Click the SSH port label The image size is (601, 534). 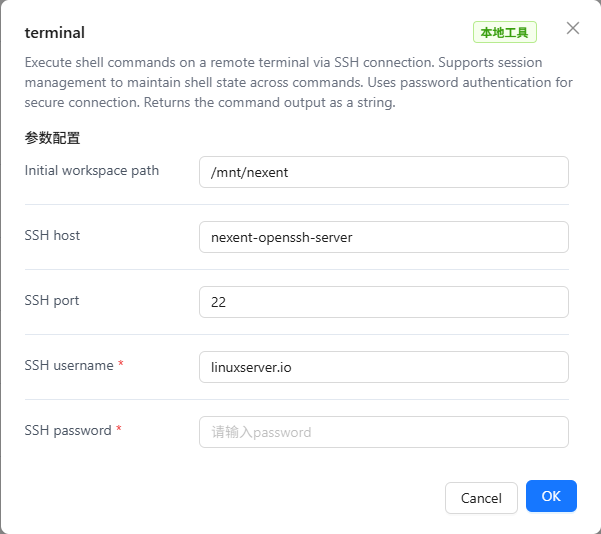(x=52, y=300)
